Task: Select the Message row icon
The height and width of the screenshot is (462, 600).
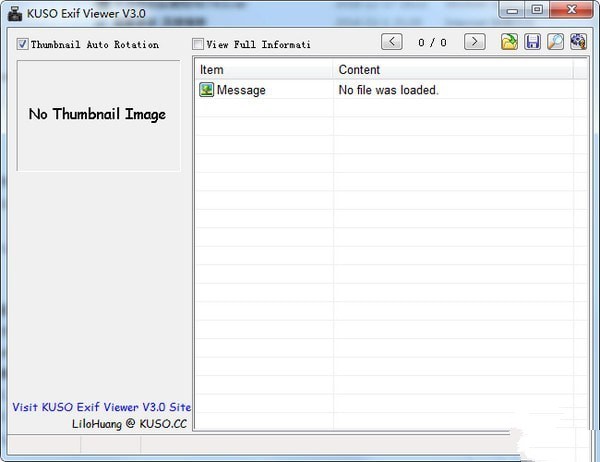Action: pos(206,90)
